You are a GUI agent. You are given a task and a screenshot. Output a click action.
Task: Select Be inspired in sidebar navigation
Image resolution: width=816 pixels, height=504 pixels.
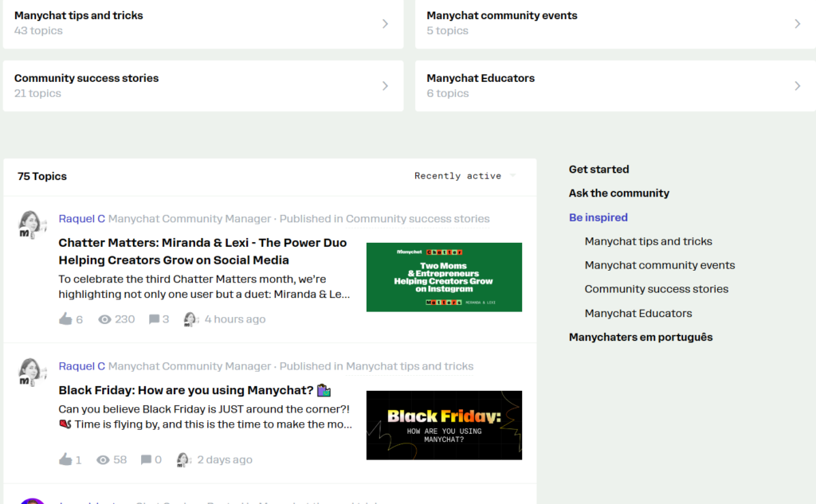(x=598, y=217)
